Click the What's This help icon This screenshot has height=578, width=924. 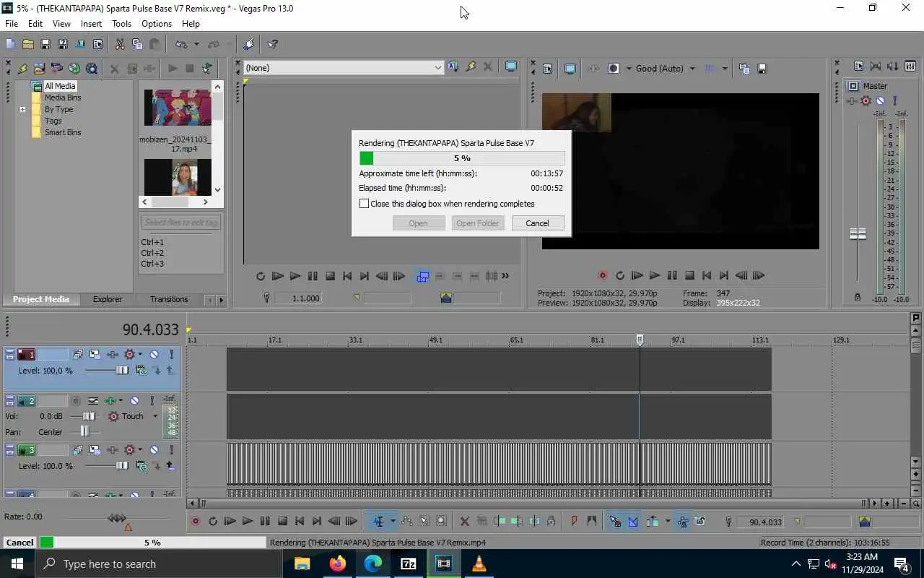tap(273, 44)
